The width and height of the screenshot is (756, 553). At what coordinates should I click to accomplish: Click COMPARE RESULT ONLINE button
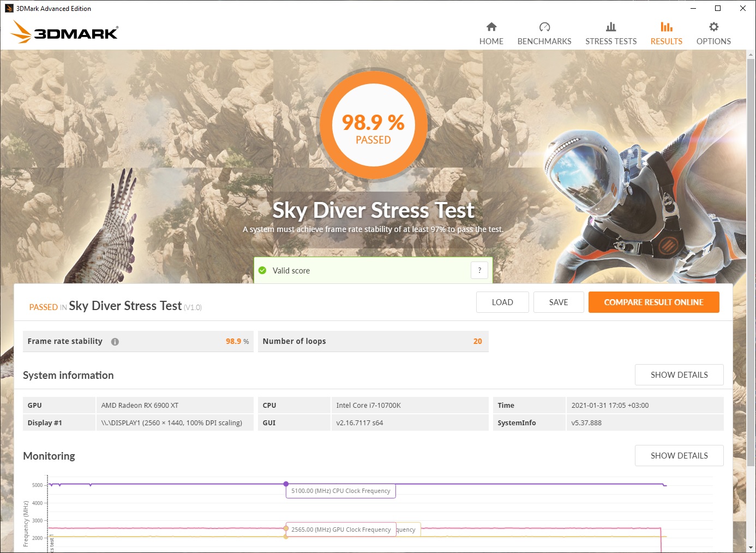point(654,302)
